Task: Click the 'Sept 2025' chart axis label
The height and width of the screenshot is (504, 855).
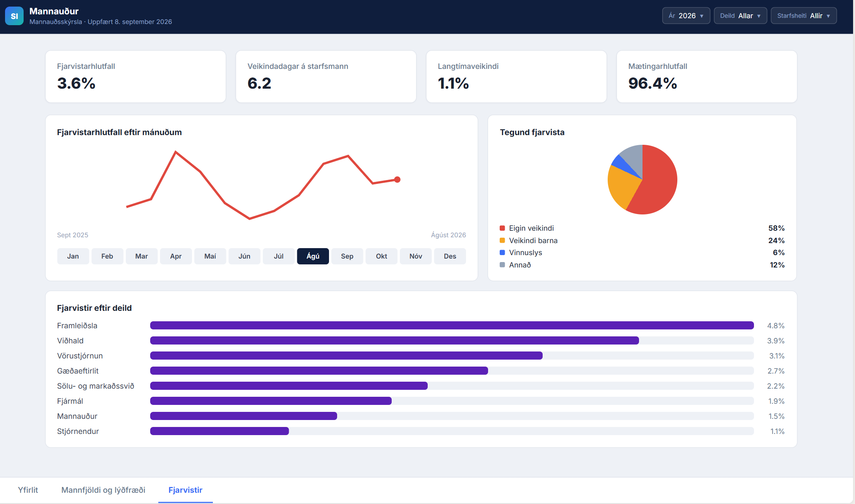Action: (72, 235)
